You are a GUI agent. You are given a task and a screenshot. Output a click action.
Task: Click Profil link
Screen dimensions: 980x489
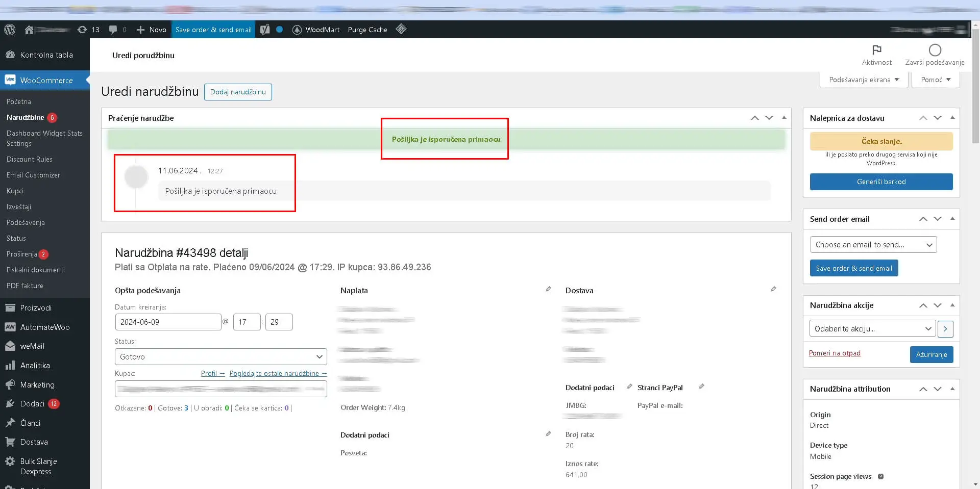point(213,374)
